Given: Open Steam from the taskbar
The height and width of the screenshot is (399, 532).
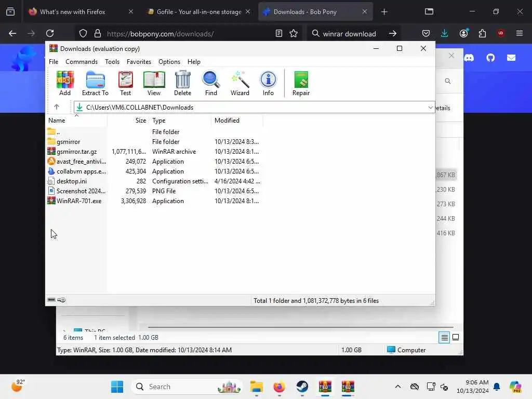Looking at the screenshot, I should 302,387.
